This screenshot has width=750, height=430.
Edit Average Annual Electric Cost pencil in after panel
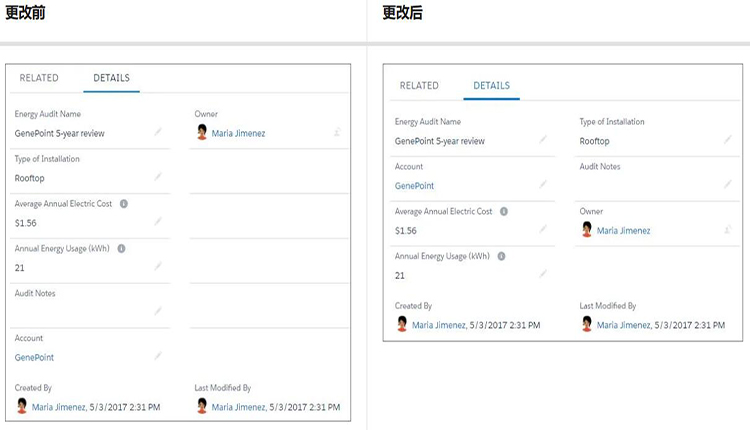[543, 230]
